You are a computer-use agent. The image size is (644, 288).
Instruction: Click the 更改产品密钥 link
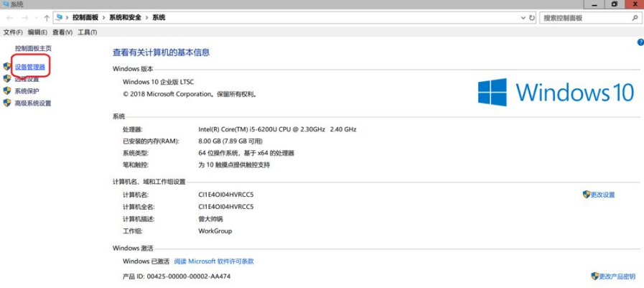[617, 277]
